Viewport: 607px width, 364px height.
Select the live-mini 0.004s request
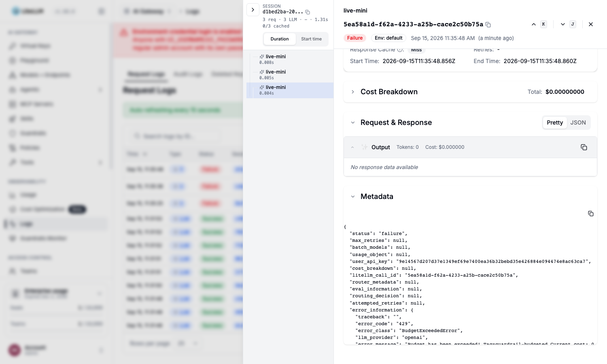click(x=290, y=90)
